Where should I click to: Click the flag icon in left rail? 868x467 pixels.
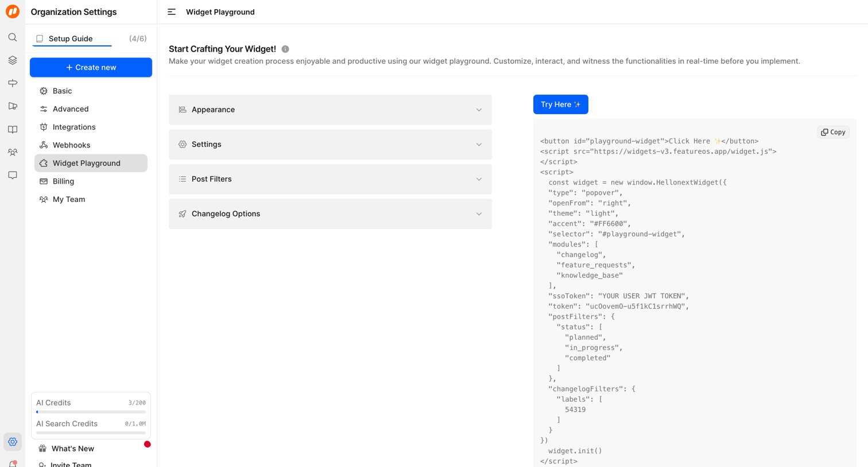pos(13,106)
